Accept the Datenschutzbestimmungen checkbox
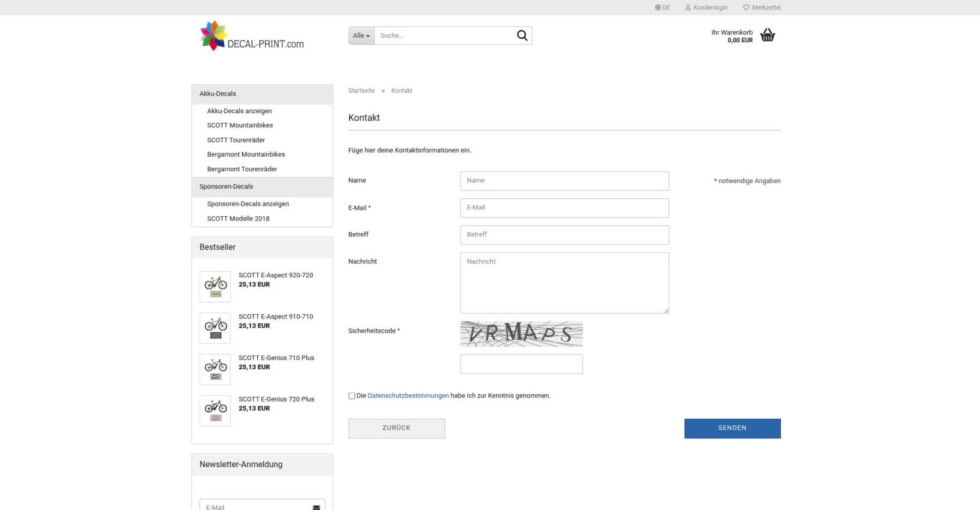Screen dimensions: 980x510 (352, 396)
